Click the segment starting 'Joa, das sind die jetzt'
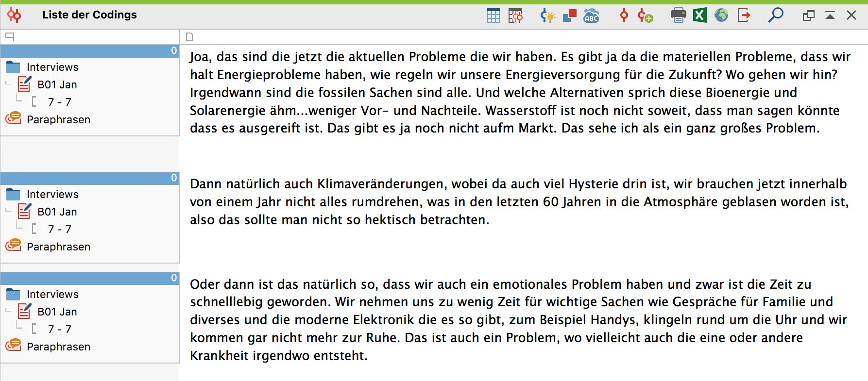Screen dimensions: 868x381 tap(520, 92)
